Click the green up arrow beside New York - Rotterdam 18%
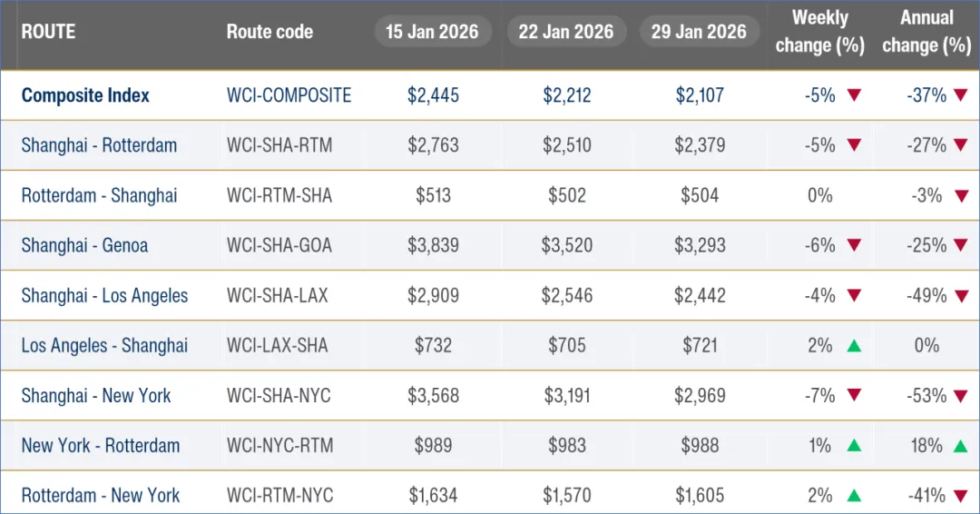 tap(961, 445)
